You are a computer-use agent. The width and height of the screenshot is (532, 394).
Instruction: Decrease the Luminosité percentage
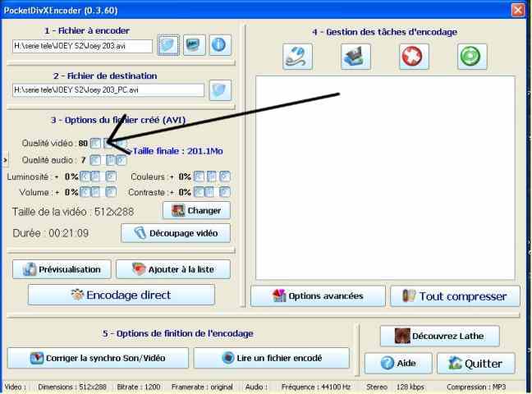click(x=85, y=176)
